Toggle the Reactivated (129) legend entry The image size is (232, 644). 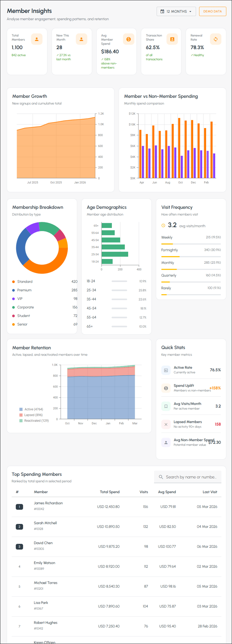pyautogui.click(x=34, y=420)
